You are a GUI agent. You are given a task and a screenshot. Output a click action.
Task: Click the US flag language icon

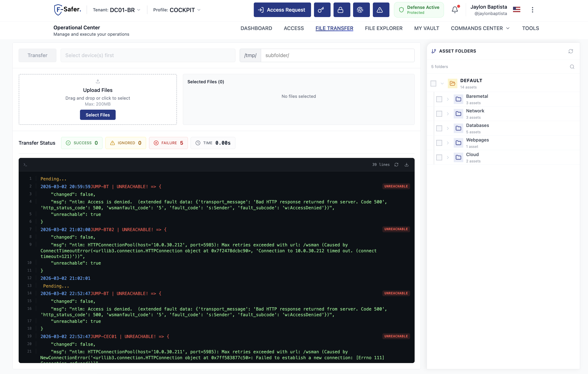click(x=516, y=10)
